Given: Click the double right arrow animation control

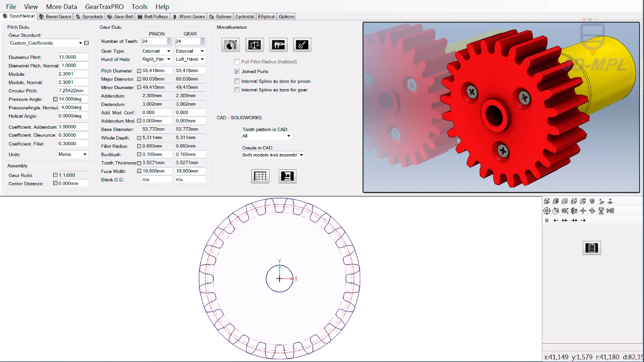Looking at the screenshot, I should pos(574,220).
